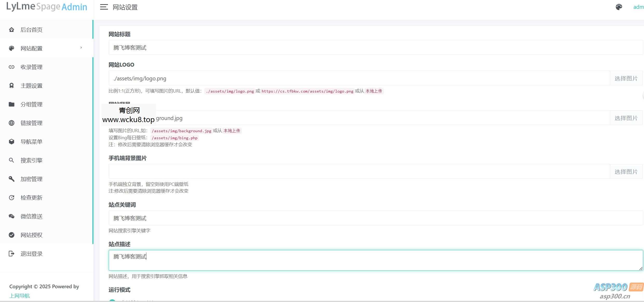Image resolution: width=644 pixels, height=302 pixels.
Task: Click the home icon for 后台首页
Action: coord(11,30)
